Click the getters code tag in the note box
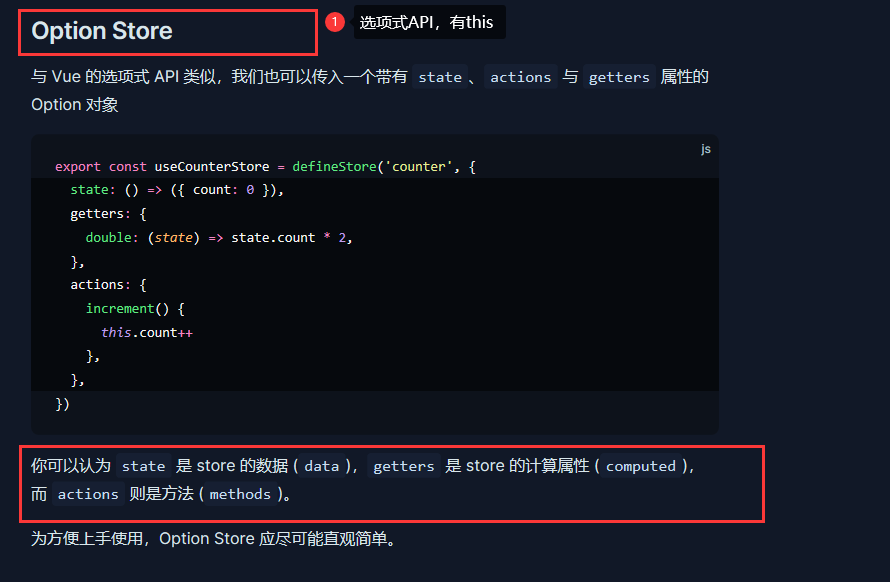The width and height of the screenshot is (890, 582). coord(404,466)
